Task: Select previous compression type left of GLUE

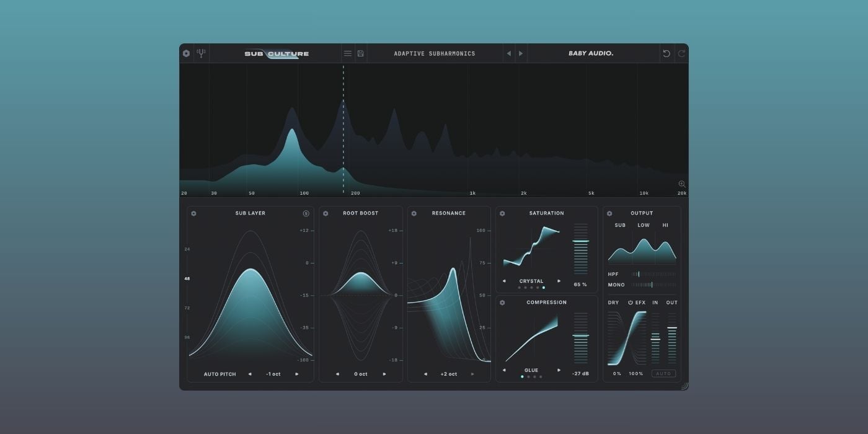Action: [x=504, y=370]
